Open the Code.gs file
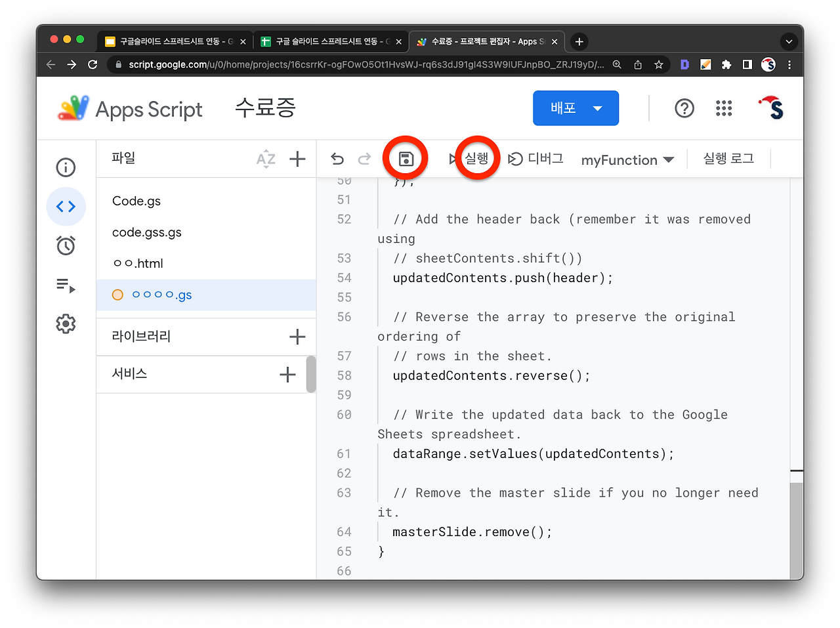Viewport: 840px width, 628px height. click(136, 201)
